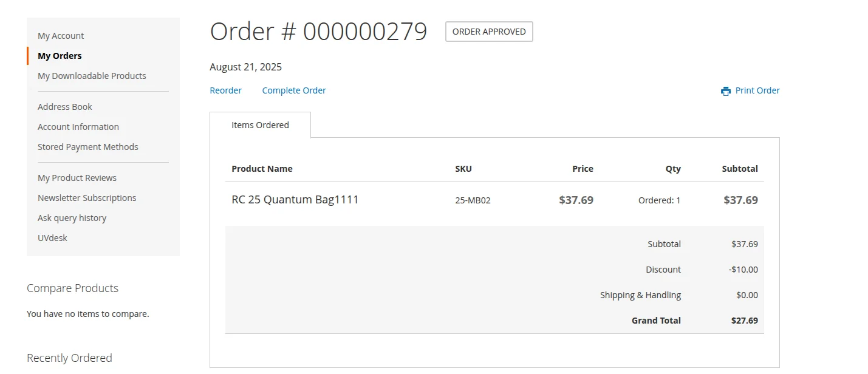This screenshot has width=868, height=374.
Task: Select the Complete Order link
Action: [x=293, y=90]
